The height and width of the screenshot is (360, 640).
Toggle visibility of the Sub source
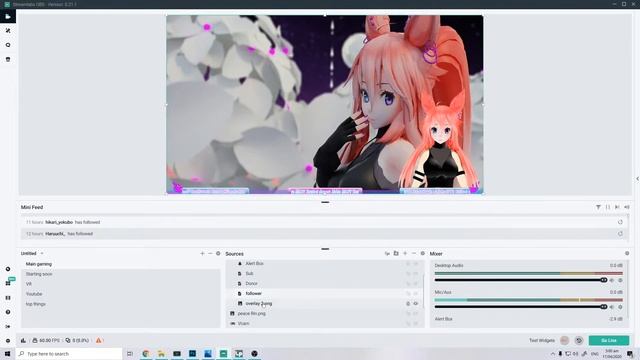[416, 273]
